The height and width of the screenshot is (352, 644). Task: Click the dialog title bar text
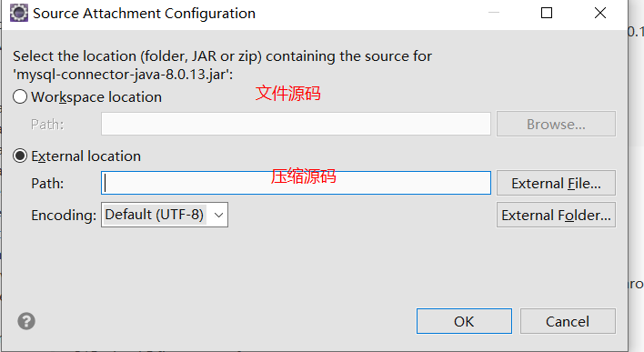(x=144, y=13)
